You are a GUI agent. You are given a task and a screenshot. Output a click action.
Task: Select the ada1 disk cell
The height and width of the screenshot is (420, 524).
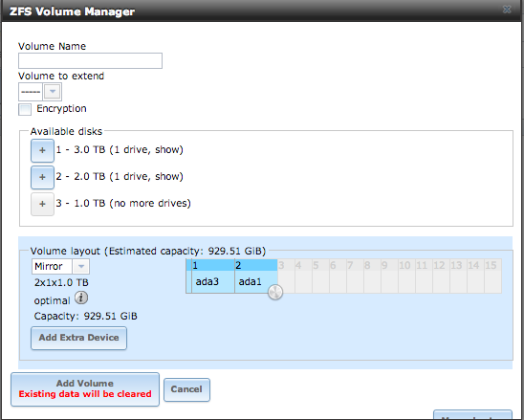(x=256, y=282)
